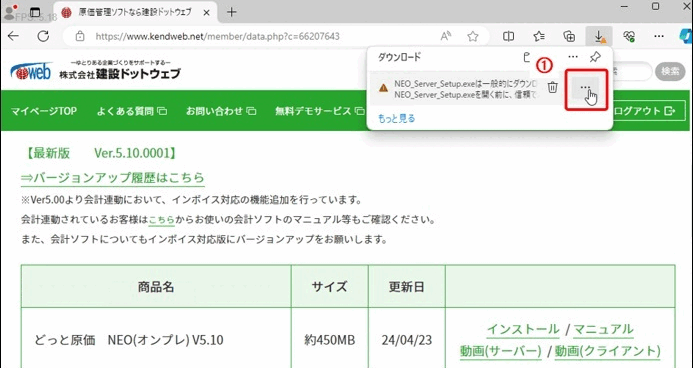Click the サイズ column header
The width and height of the screenshot is (693, 368).
pyautogui.click(x=329, y=287)
